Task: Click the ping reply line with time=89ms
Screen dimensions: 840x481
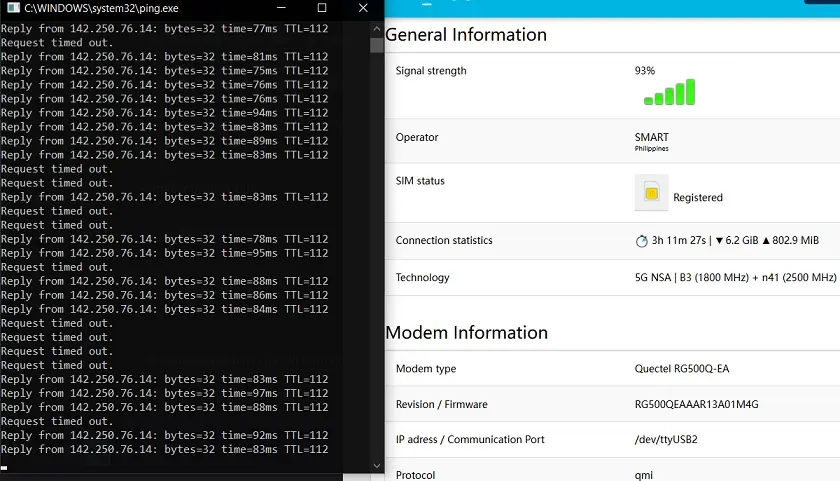Action: 164,141
